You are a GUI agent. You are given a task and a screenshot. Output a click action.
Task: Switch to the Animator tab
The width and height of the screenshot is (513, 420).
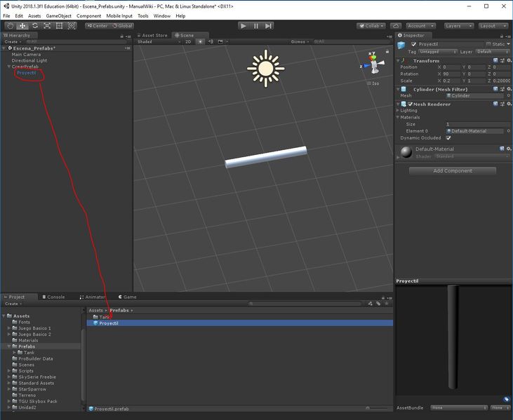pos(92,297)
